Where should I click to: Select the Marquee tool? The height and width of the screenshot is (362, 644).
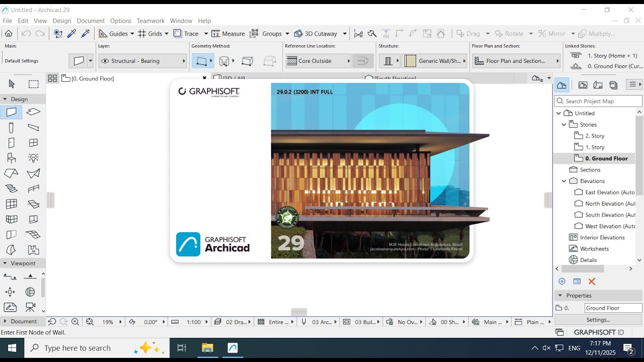33,84
